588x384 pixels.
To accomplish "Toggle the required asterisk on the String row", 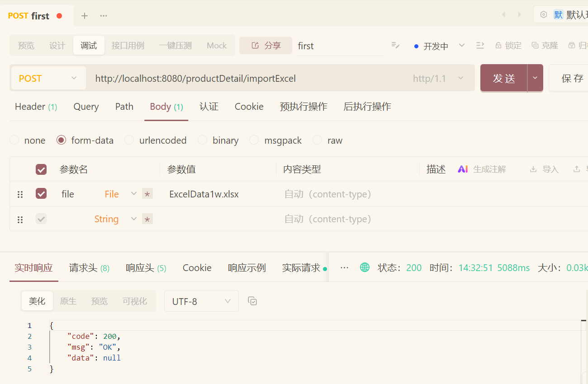I will pos(147,219).
